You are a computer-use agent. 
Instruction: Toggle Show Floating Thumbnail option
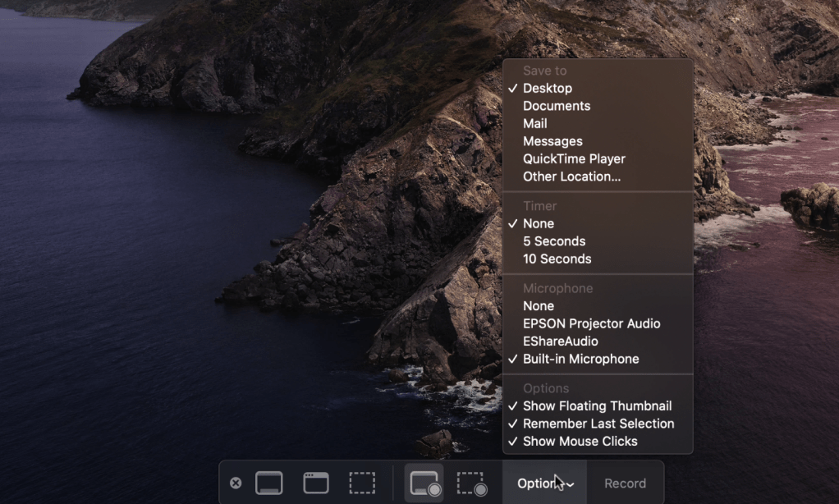click(x=597, y=405)
